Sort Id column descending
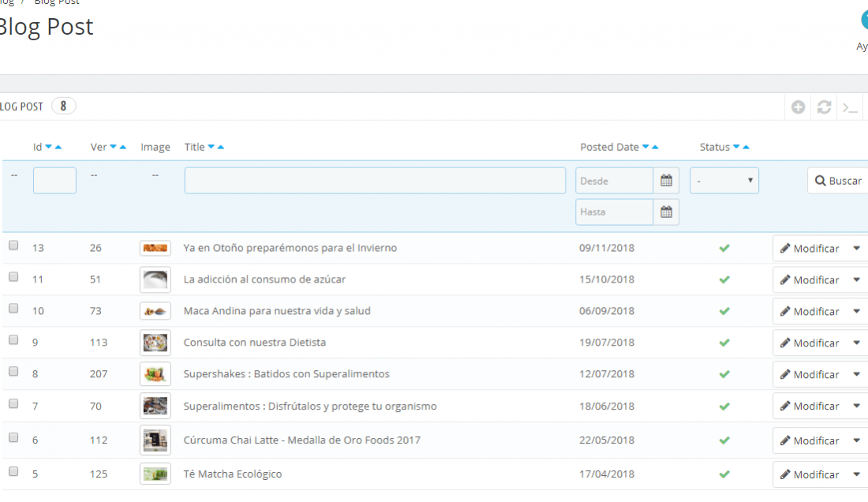Screen dimensions: 868x502 tap(49, 147)
